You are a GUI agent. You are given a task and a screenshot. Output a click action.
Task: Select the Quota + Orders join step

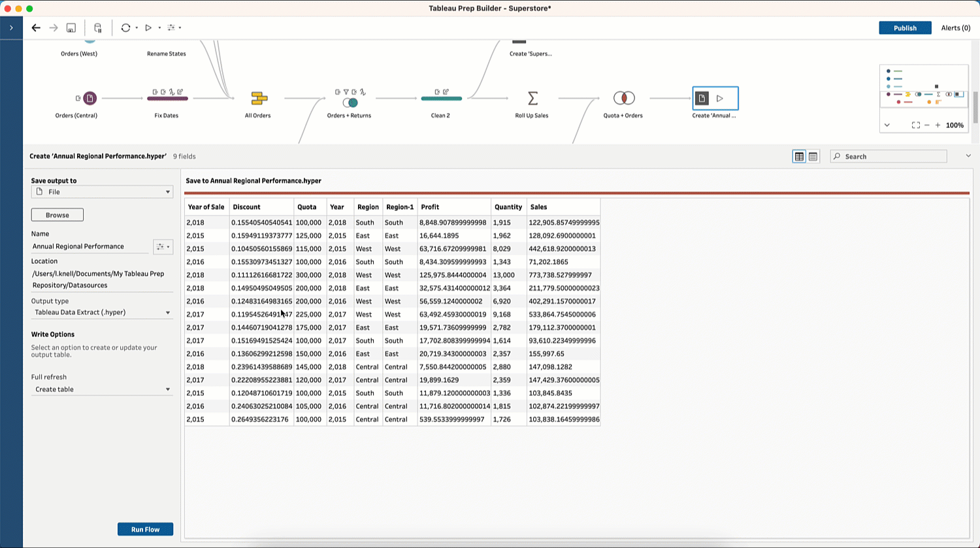pyautogui.click(x=624, y=98)
